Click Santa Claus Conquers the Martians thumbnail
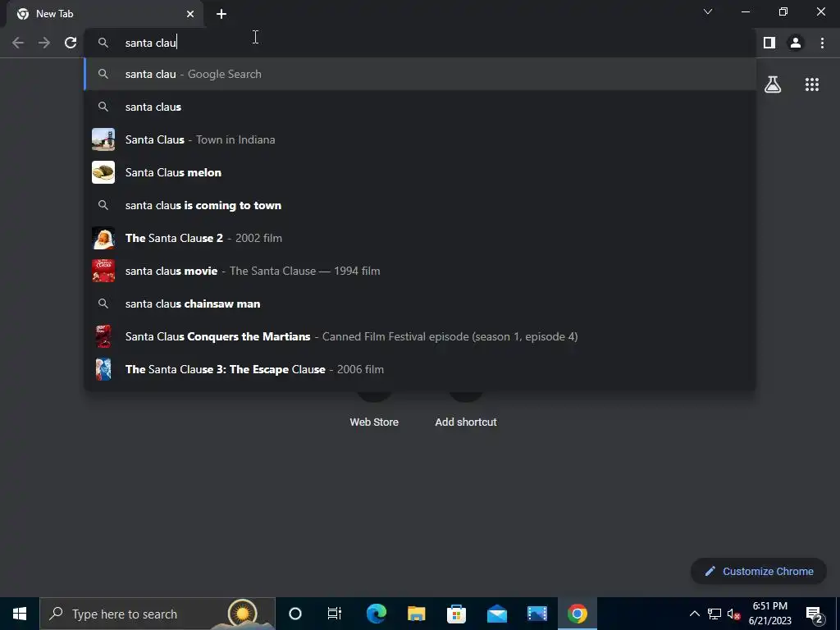Image resolution: width=840 pixels, height=630 pixels. coord(103,336)
